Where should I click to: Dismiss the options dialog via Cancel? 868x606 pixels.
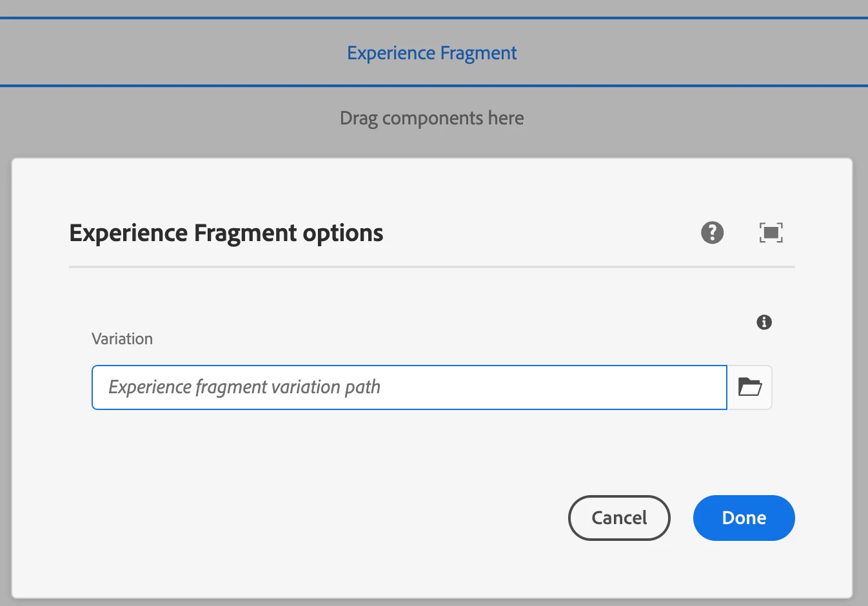(619, 518)
